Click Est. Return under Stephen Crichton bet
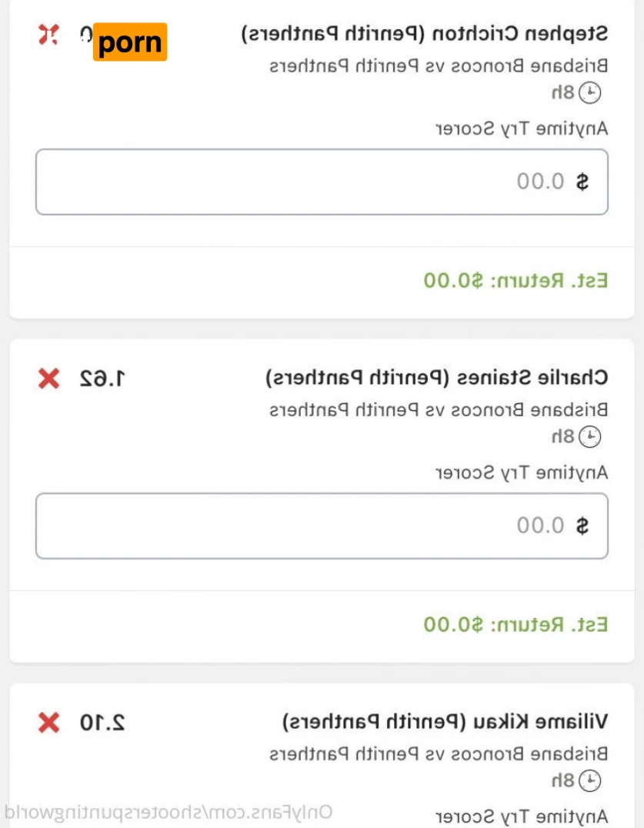This screenshot has height=828, width=644. point(516,280)
